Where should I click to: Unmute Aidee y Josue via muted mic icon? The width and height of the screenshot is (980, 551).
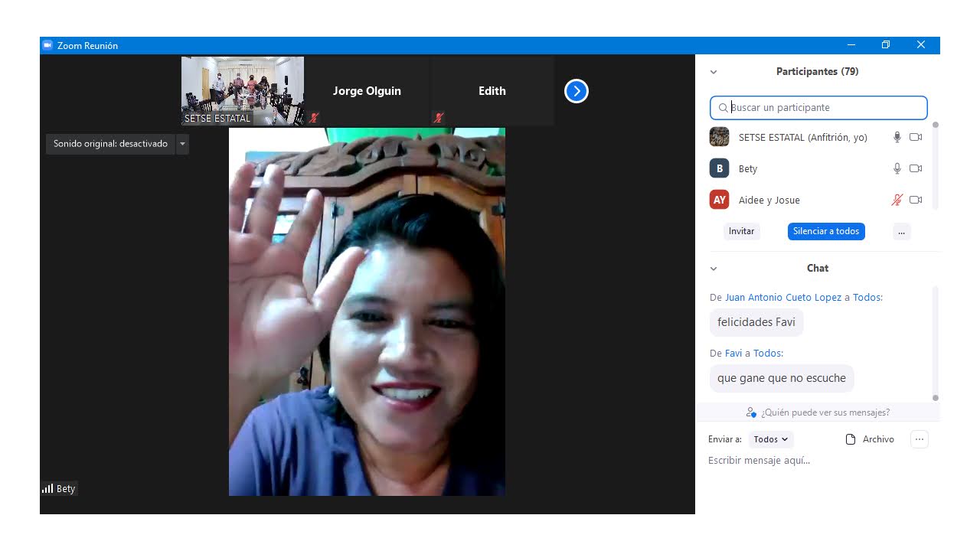point(897,200)
